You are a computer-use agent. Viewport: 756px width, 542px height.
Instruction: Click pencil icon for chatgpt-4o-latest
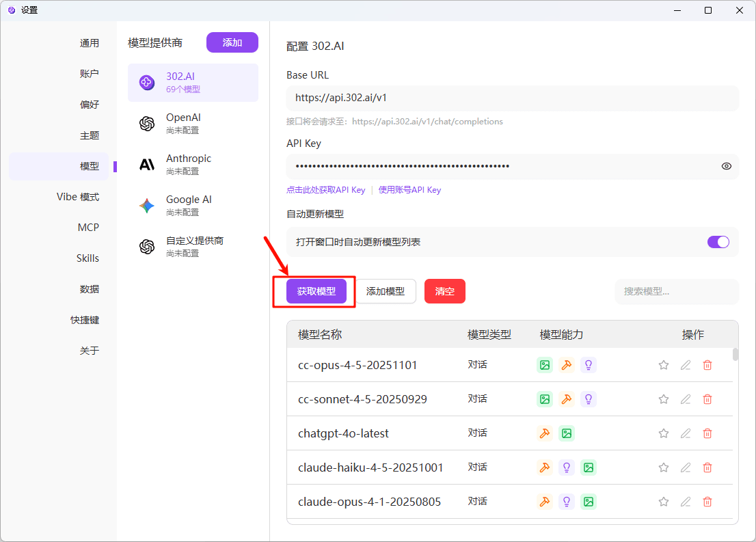pyautogui.click(x=686, y=433)
